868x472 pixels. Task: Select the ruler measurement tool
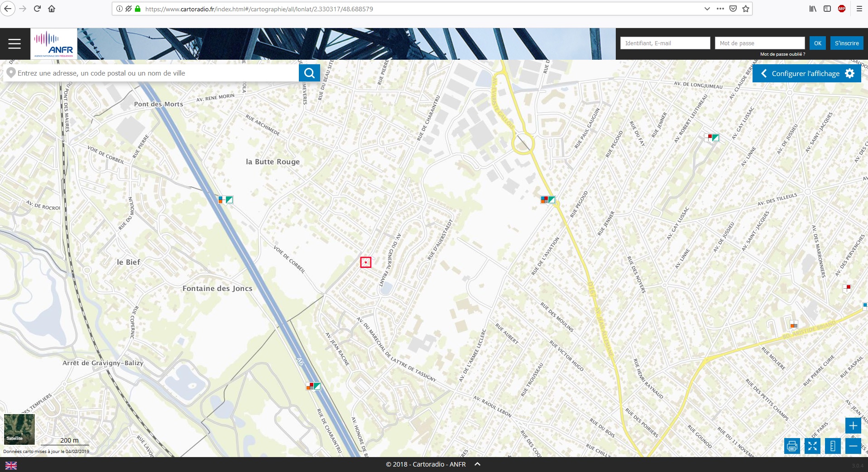[833, 446]
